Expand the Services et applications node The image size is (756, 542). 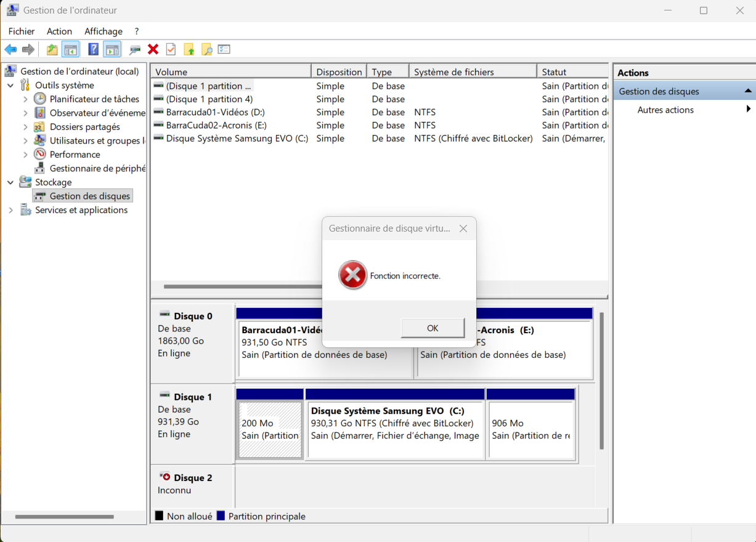tap(10, 210)
